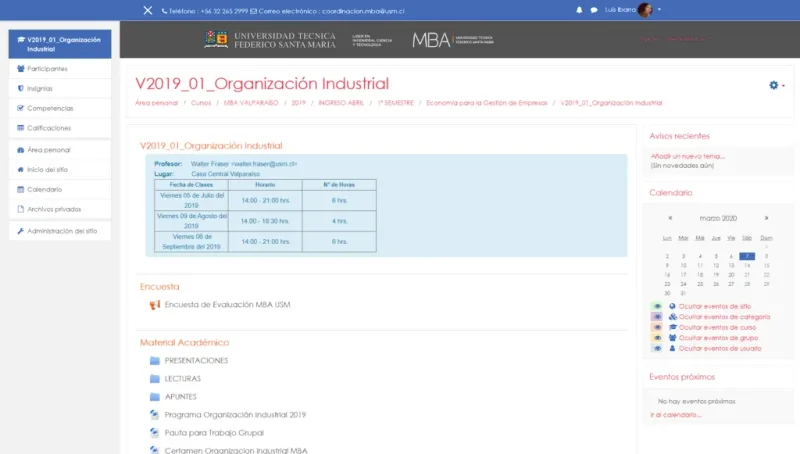Click Ocultar eventos de categoría link
The image size is (800, 454).
(724, 317)
